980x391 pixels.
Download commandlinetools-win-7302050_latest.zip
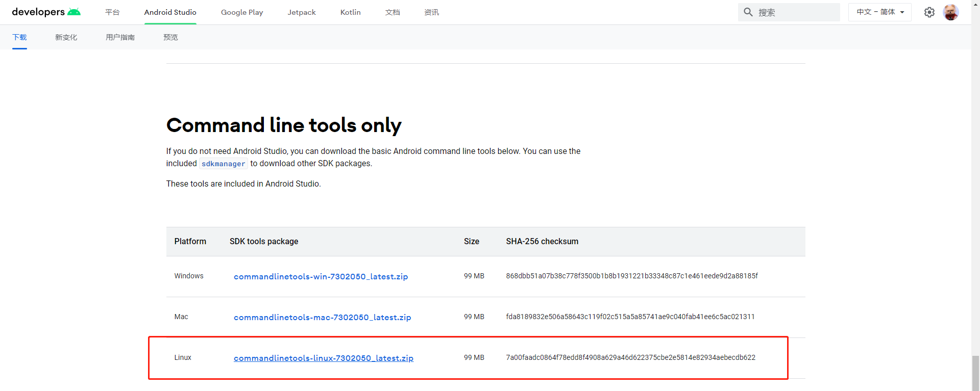(x=321, y=276)
